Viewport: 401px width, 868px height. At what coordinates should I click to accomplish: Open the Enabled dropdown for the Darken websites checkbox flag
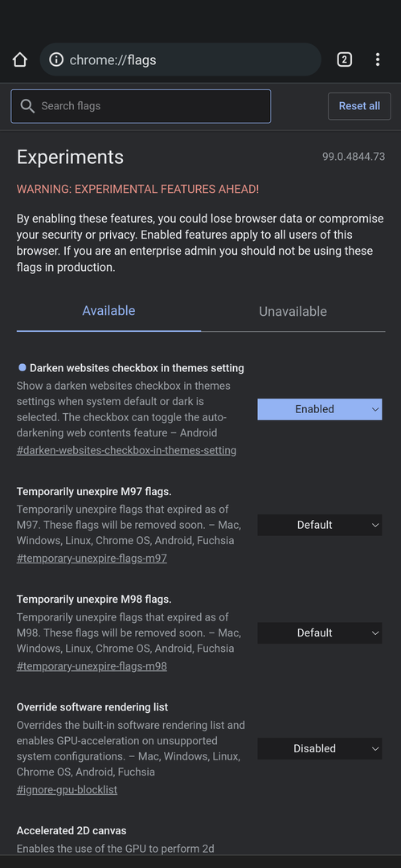[x=320, y=409]
